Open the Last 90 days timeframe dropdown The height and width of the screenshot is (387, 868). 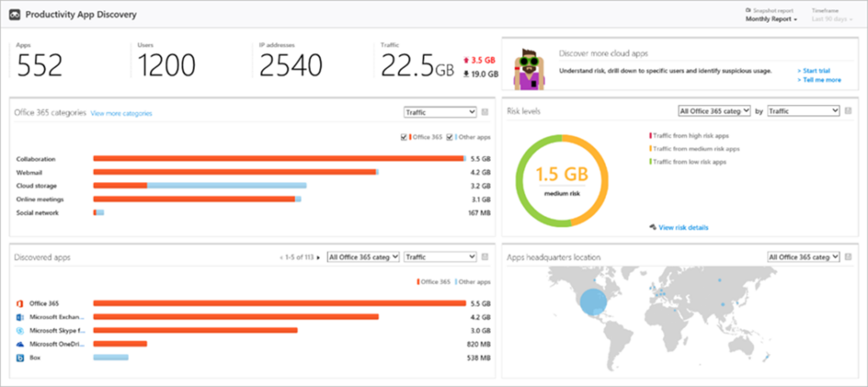830,19
